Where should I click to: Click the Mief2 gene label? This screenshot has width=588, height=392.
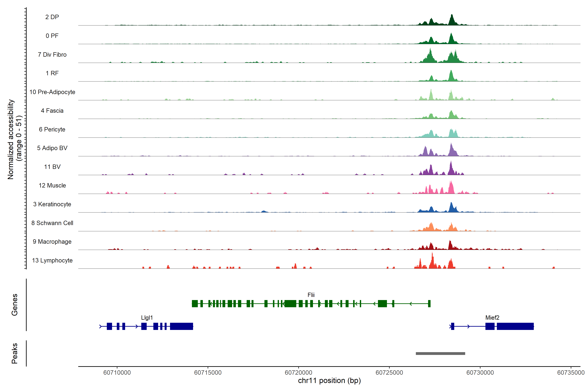pyautogui.click(x=492, y=318)
